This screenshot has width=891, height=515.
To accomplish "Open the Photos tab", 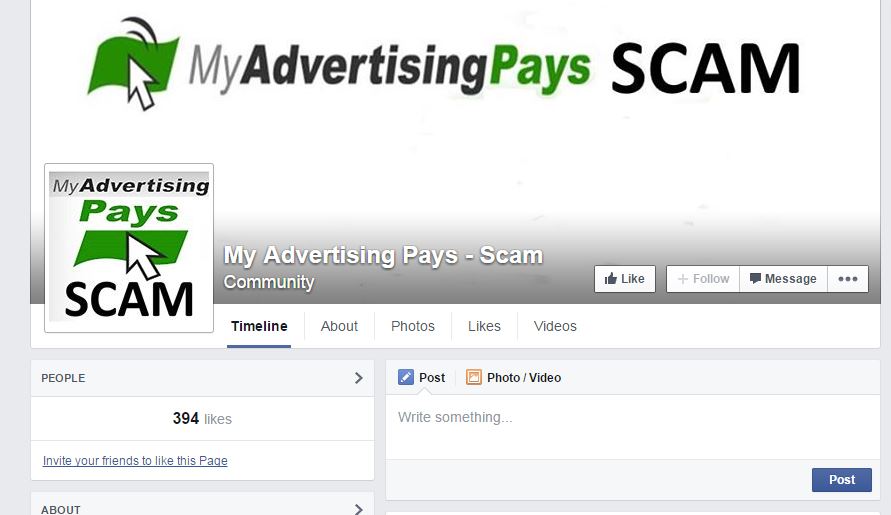I will coord(413,326).
